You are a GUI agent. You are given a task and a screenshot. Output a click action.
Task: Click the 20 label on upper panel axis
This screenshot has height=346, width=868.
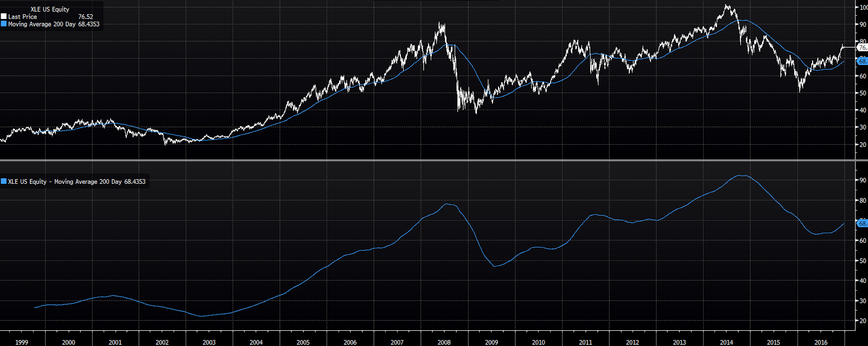point(863,145)
